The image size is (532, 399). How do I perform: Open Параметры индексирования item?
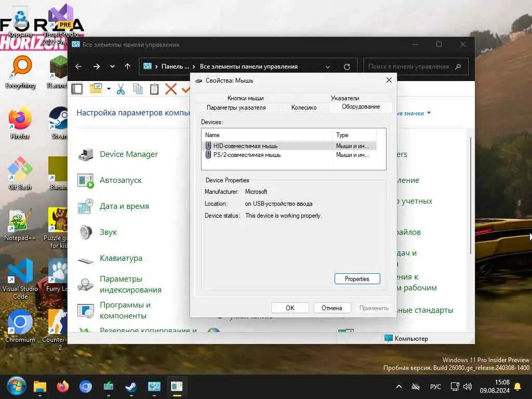(x=130, y=284)
